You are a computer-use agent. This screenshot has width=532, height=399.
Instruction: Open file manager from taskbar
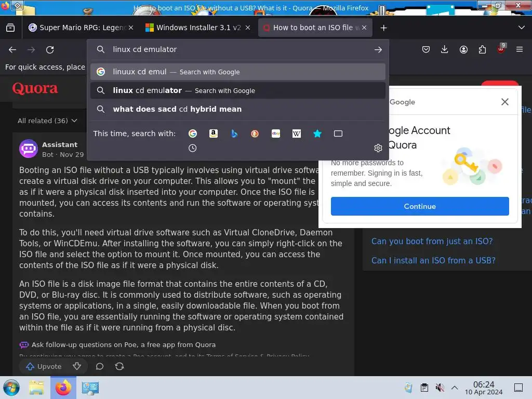tap(37, 388)
